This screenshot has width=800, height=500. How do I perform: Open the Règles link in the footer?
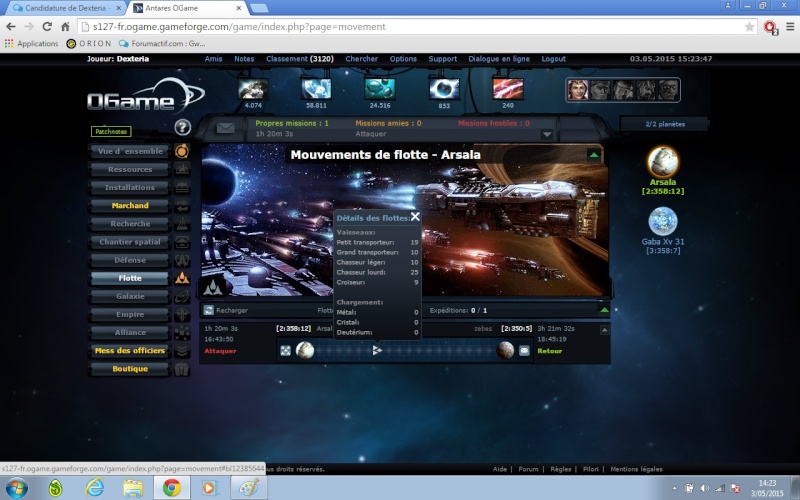point(561,469)
